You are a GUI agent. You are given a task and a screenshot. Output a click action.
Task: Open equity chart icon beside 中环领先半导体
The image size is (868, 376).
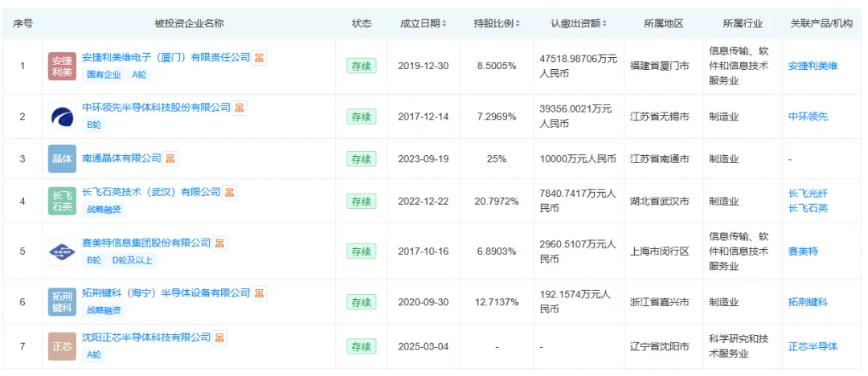pos(239,108)
